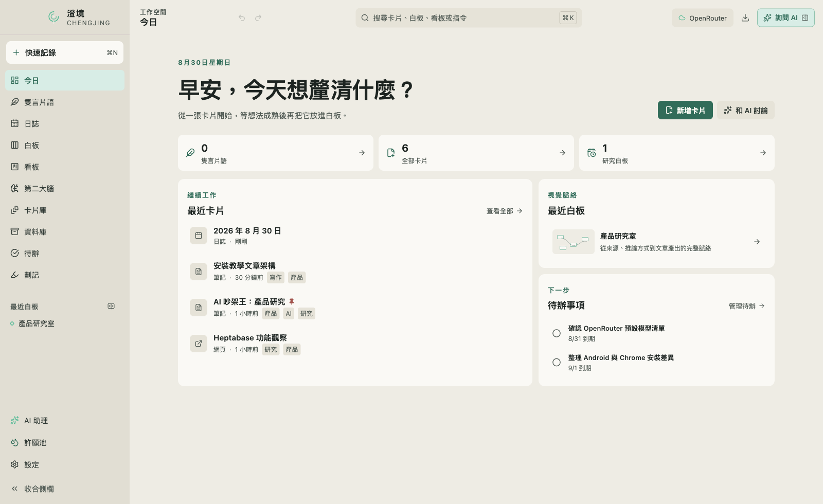Open the OpenRouter provider selector
The image size is (823, 504).
point(703,18)
